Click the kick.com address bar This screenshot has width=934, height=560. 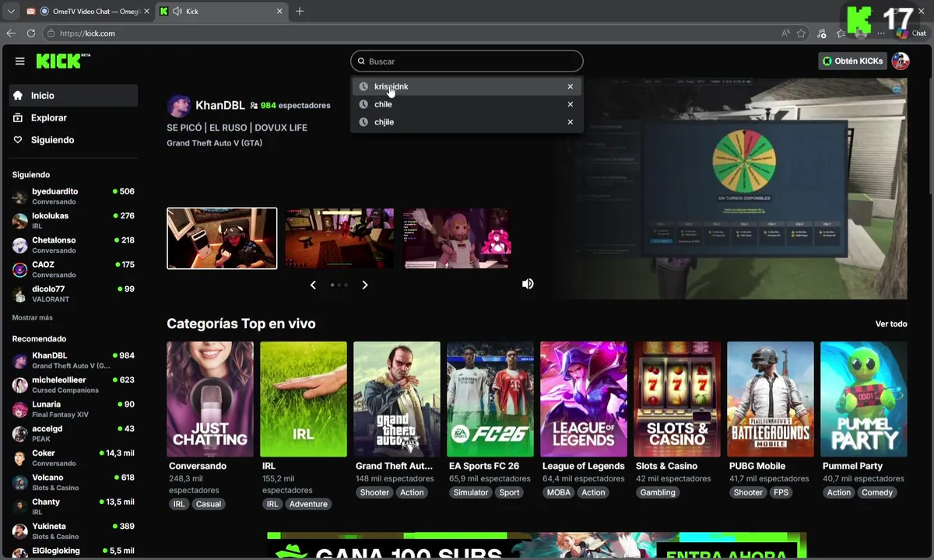(x=413, y=33)
